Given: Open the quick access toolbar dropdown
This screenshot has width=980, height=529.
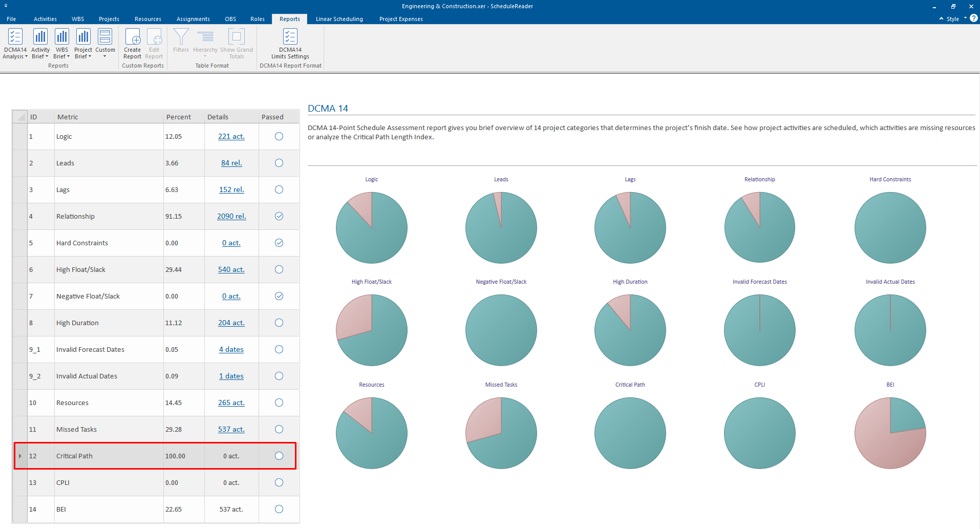Looking at the screenshot, I should coord(6,6).
